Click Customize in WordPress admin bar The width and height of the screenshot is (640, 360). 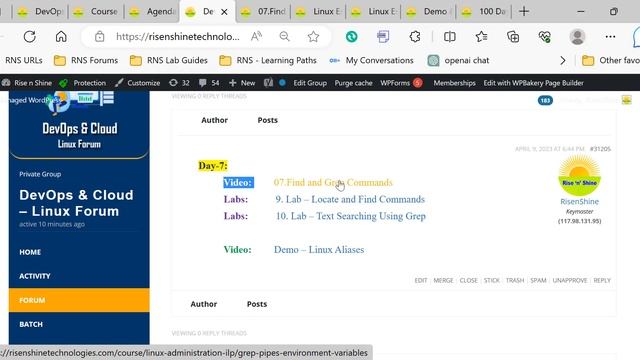coord(138,83)
